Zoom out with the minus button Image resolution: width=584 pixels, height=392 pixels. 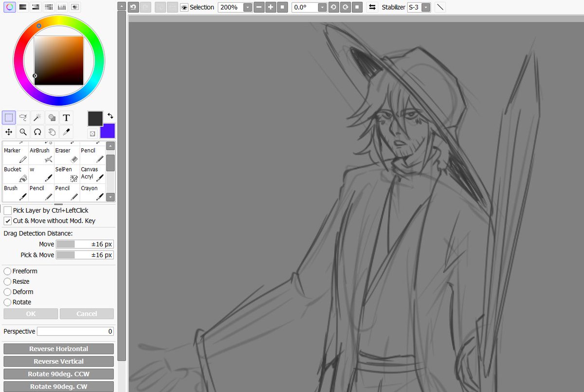click(259, 7)
